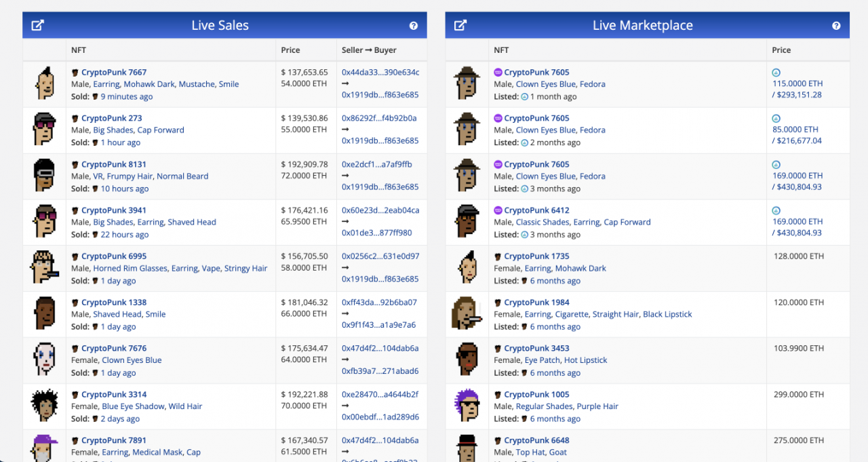Open seller address 0x44da33...390e634c
Image resolution: width=868 pixels, height=462 pixels.
tap(380, 72)
